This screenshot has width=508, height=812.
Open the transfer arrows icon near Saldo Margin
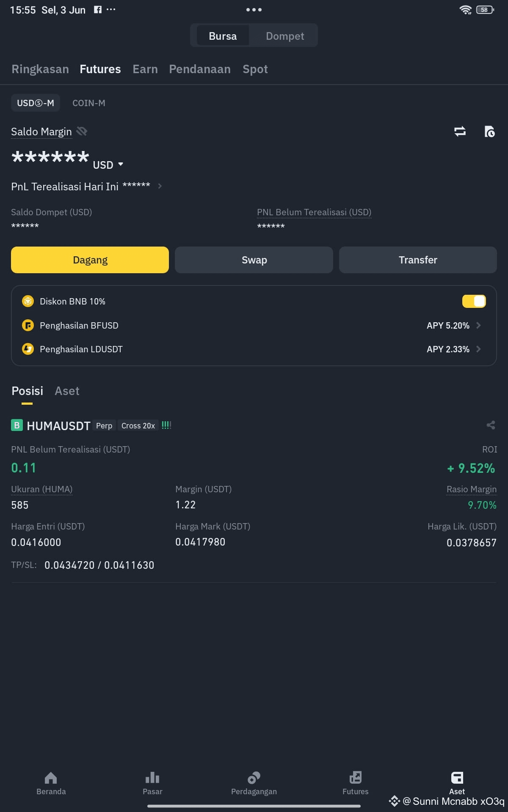[460, 132]
